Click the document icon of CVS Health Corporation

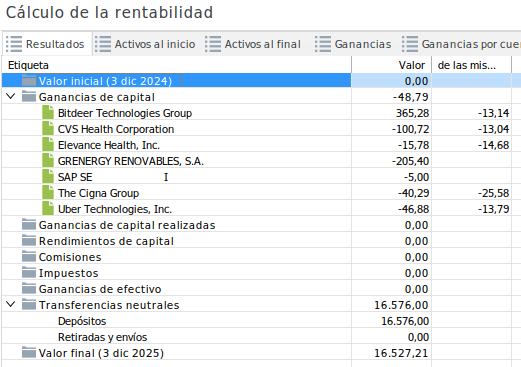(48, 128)
